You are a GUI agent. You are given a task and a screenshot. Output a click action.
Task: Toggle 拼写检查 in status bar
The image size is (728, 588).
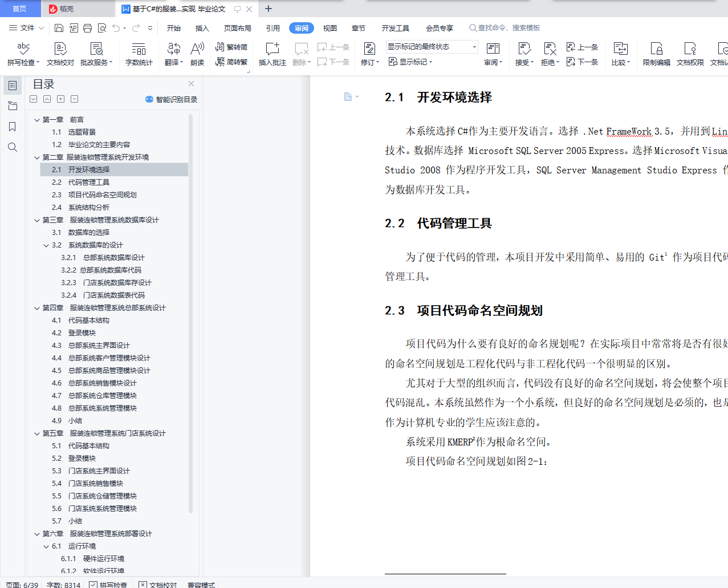108,585
